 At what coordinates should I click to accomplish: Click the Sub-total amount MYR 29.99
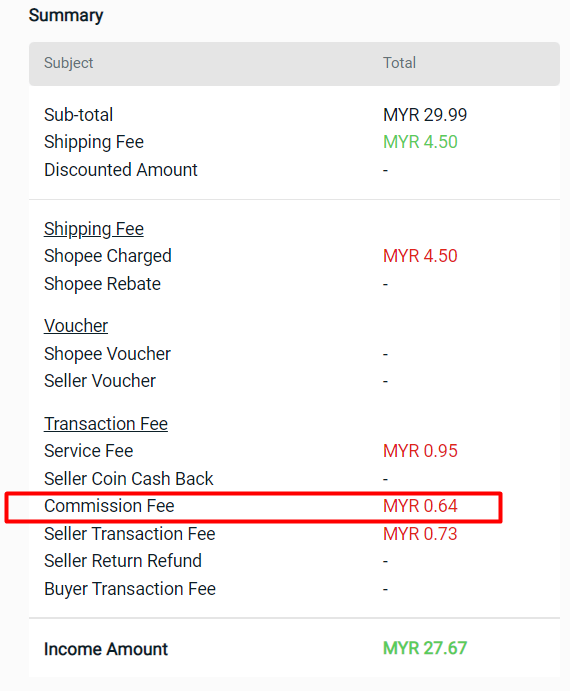click(x=425, y=115)
